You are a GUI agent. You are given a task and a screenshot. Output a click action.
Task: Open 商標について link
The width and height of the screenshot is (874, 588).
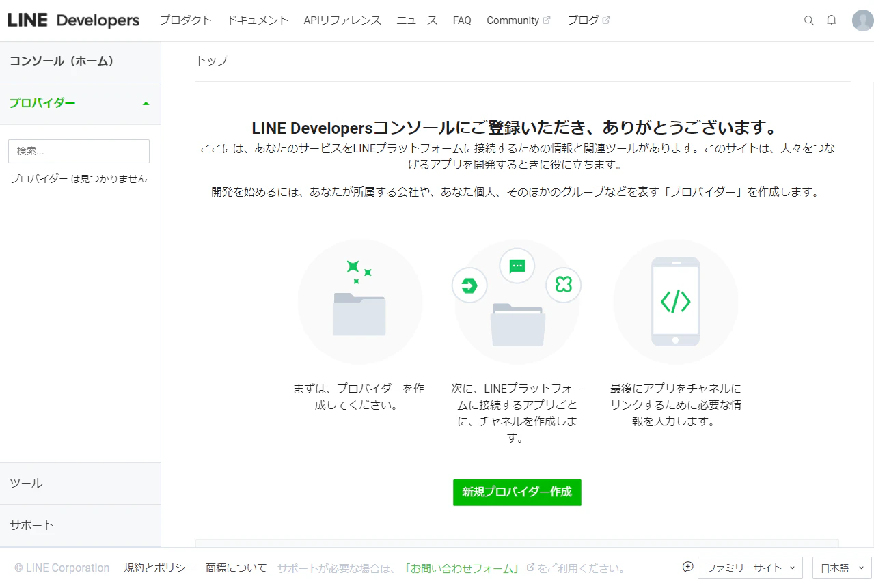[236, 568]
